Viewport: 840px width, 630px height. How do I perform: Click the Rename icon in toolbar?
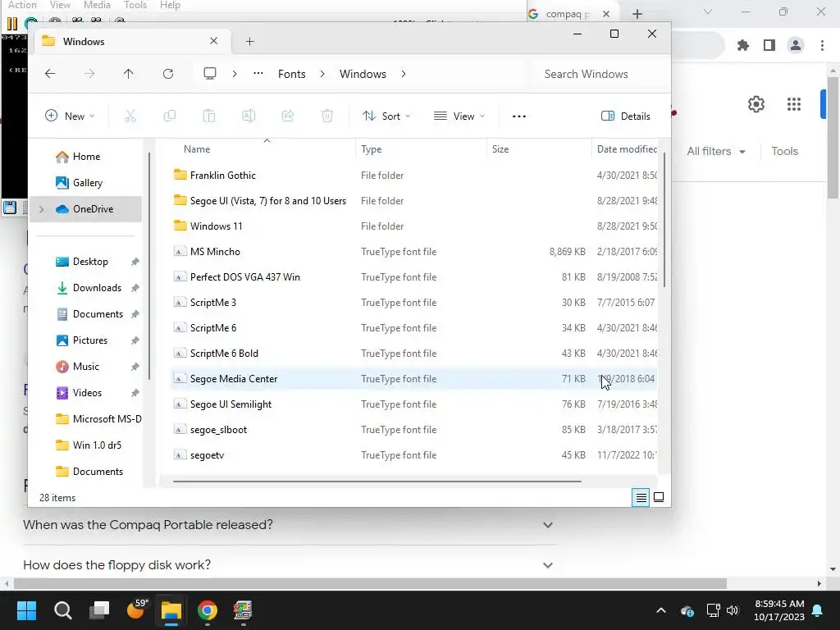[249, 116]
